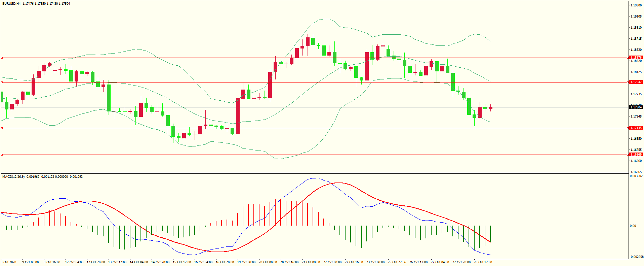Click the 16 Oct 04:00 time label

click(203, 262)
